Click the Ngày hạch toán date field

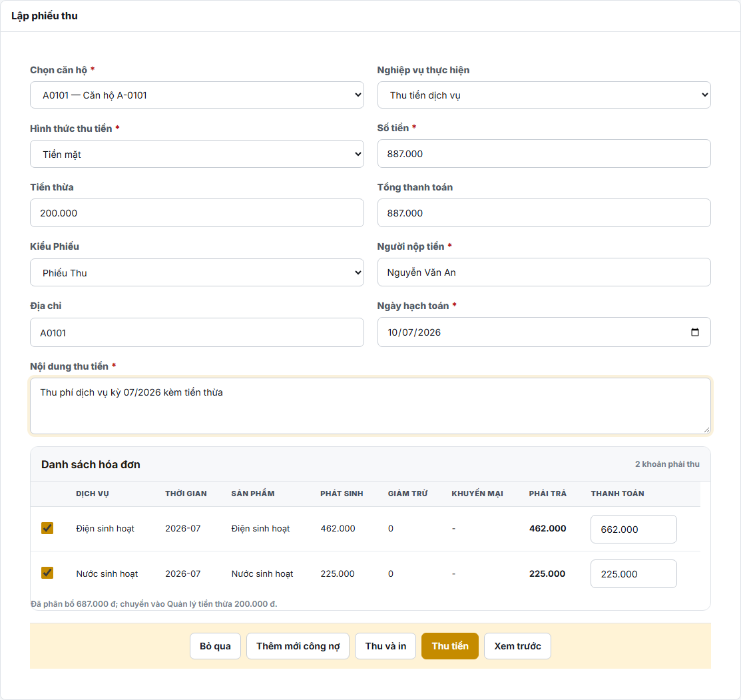(x=544, y=332)
